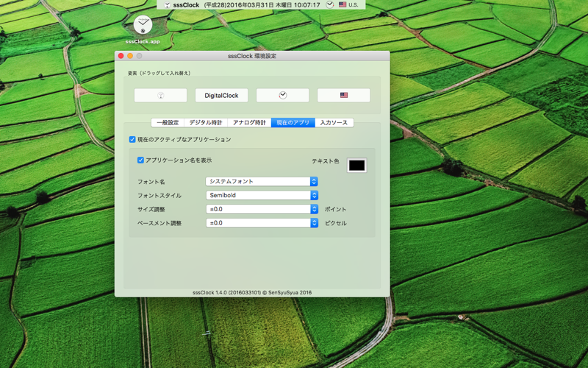Select the US flag input source element
Screen dimensions: 588x368
click(343, 96)
